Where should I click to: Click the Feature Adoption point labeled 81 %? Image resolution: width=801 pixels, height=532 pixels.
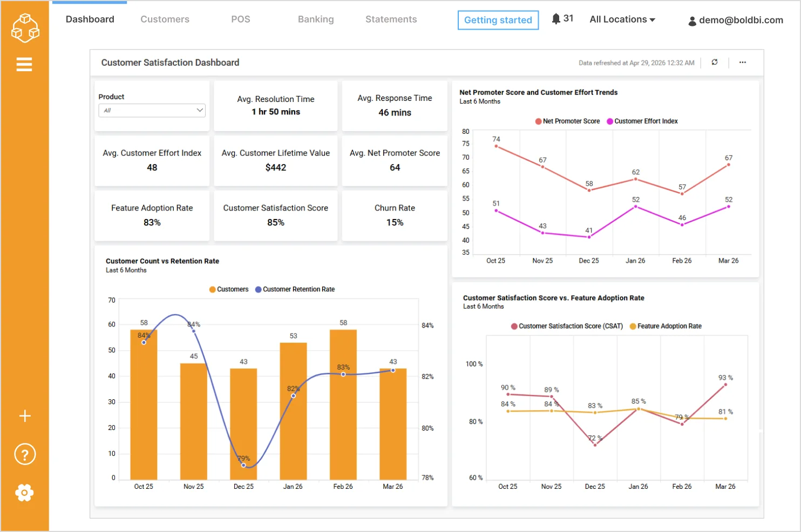[725, 419]
